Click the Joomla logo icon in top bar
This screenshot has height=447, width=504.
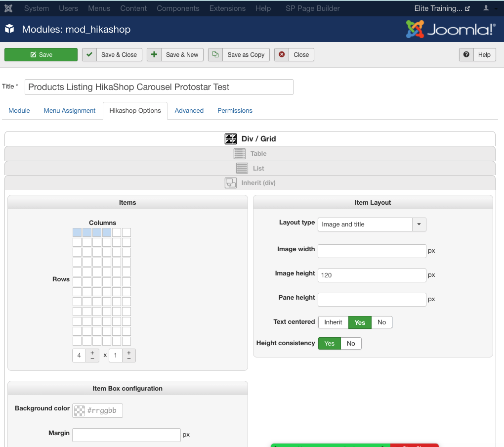pyautogui.click(x=9, y=8)
